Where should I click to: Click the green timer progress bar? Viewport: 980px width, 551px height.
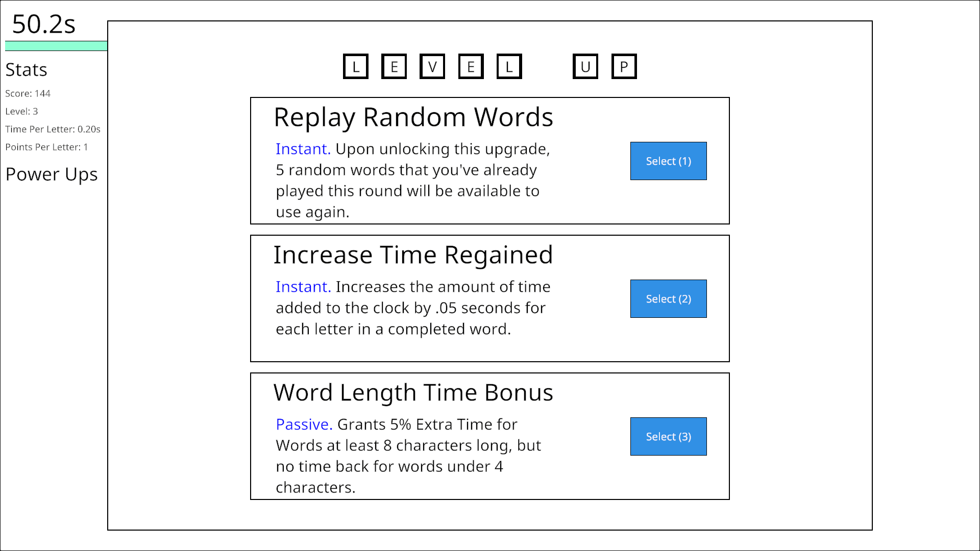pos(56,46)
